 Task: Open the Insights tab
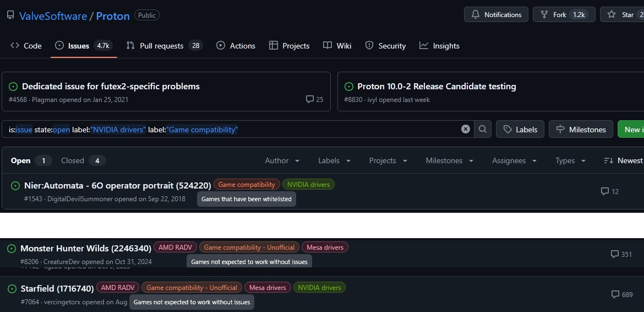(x=439, y=46)
